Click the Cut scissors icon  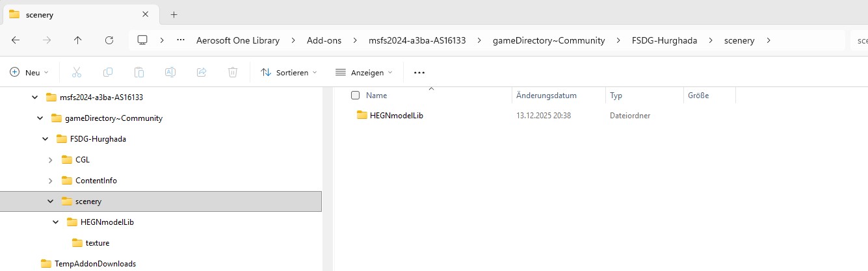[x=77, y=73]
